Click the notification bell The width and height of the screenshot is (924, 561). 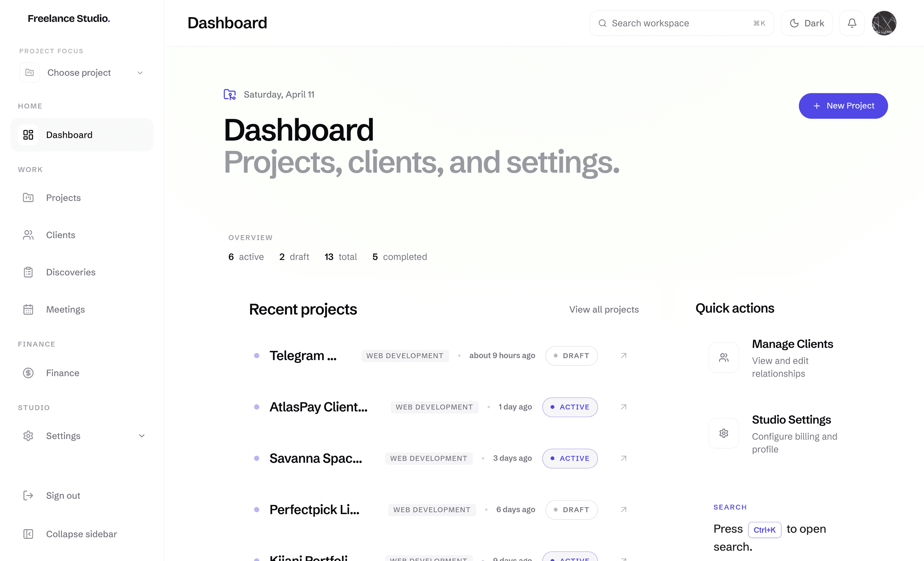[x=852, y=23]
